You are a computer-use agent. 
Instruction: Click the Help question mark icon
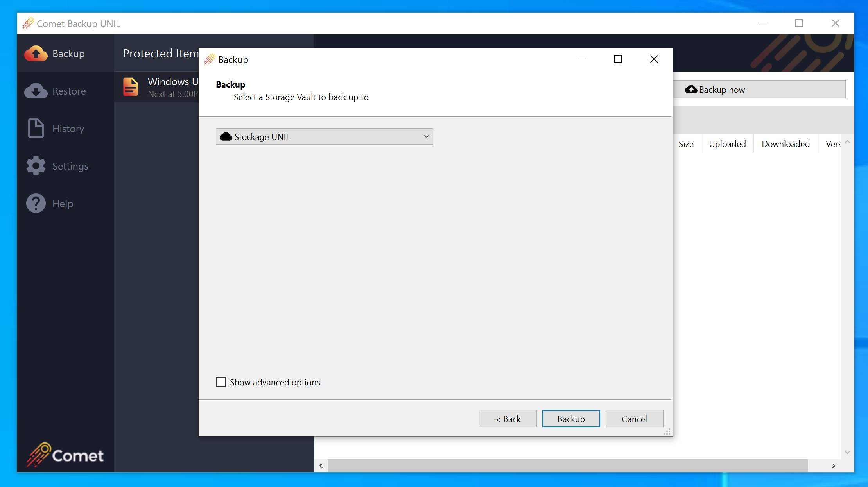tap(36, 203)
